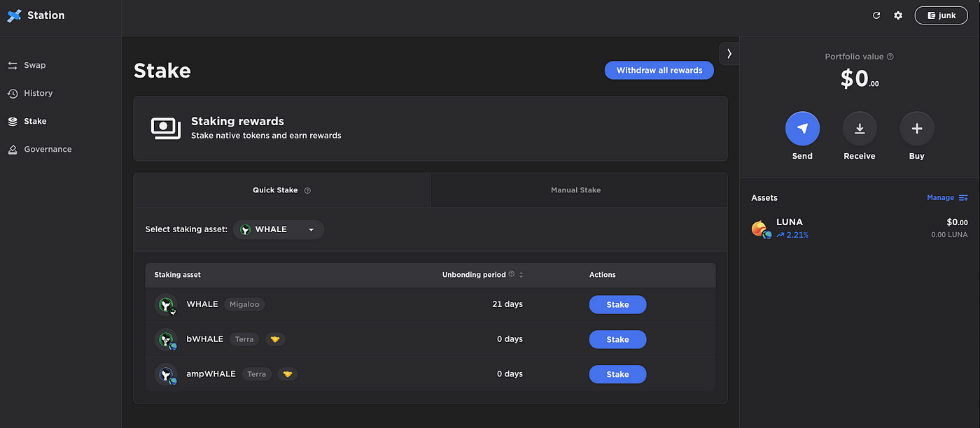The image size is (980, 428).
Task: Stake the WHALE Migaloo asset
Action: point(617,305)
